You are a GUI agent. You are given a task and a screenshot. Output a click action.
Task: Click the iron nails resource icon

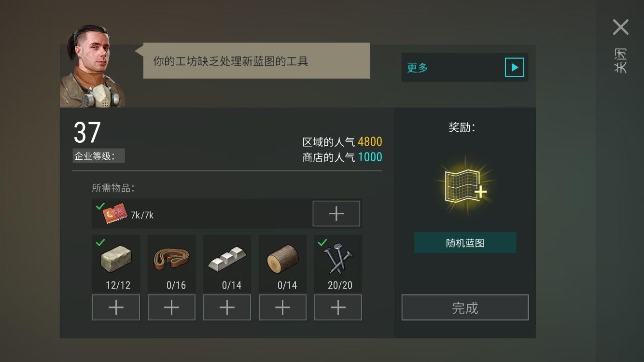click(338, 259)
